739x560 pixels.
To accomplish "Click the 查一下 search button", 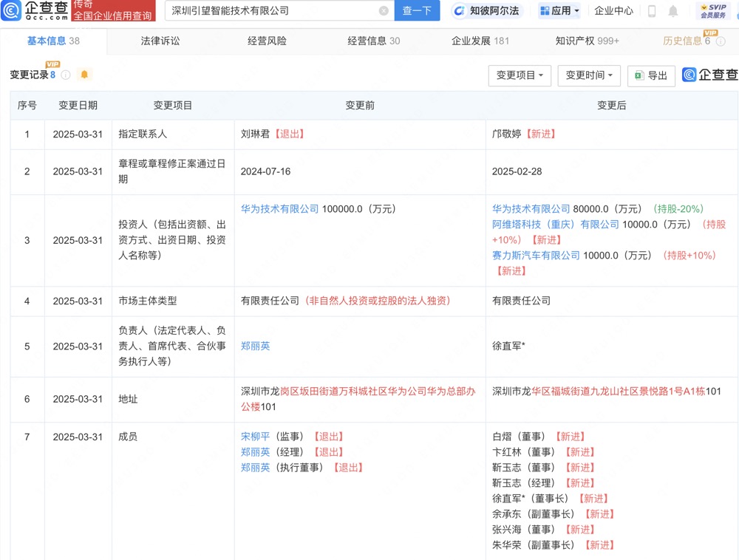I will tap(417, 11).
